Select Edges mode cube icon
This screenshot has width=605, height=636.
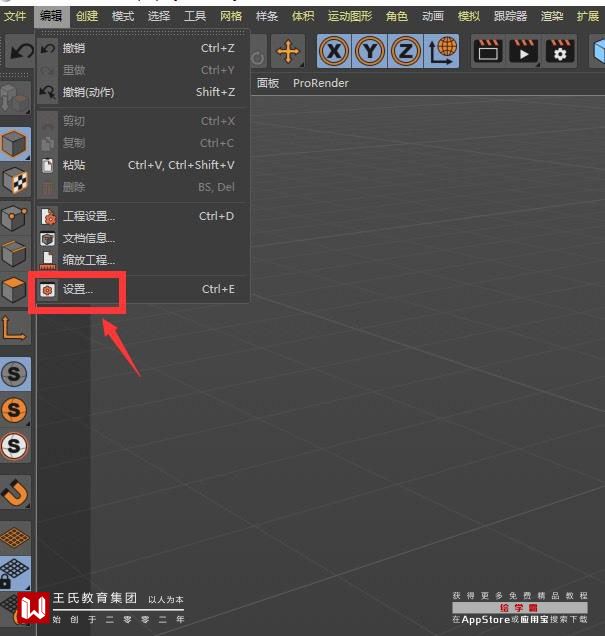click(x=15, y=254)
